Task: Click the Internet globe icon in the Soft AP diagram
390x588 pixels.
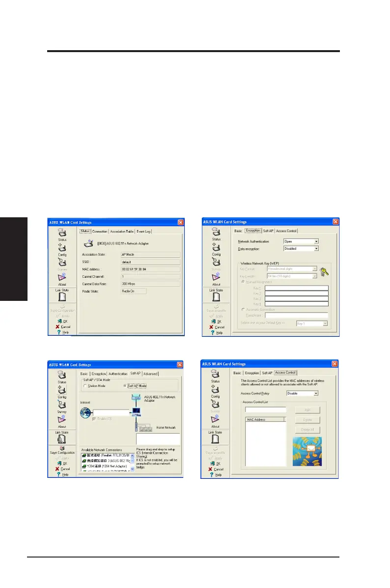Action: (86, 413)
